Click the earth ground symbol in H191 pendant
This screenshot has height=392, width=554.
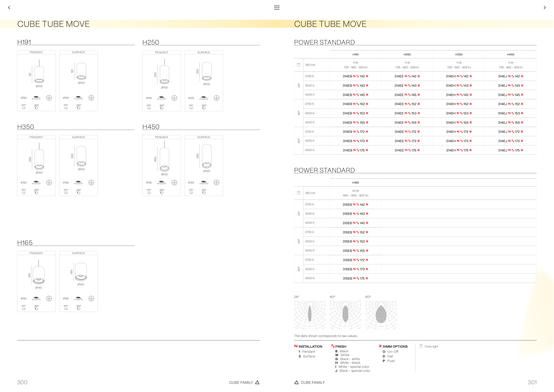[49, 98]
